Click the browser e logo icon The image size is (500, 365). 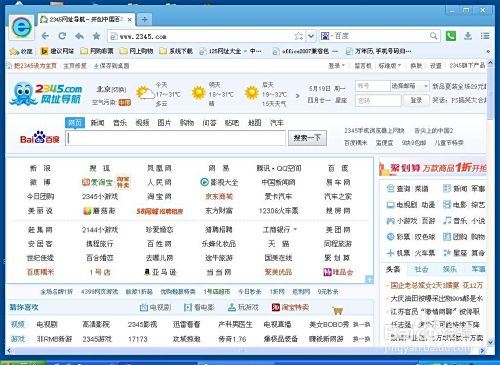(x=21, y=27)
